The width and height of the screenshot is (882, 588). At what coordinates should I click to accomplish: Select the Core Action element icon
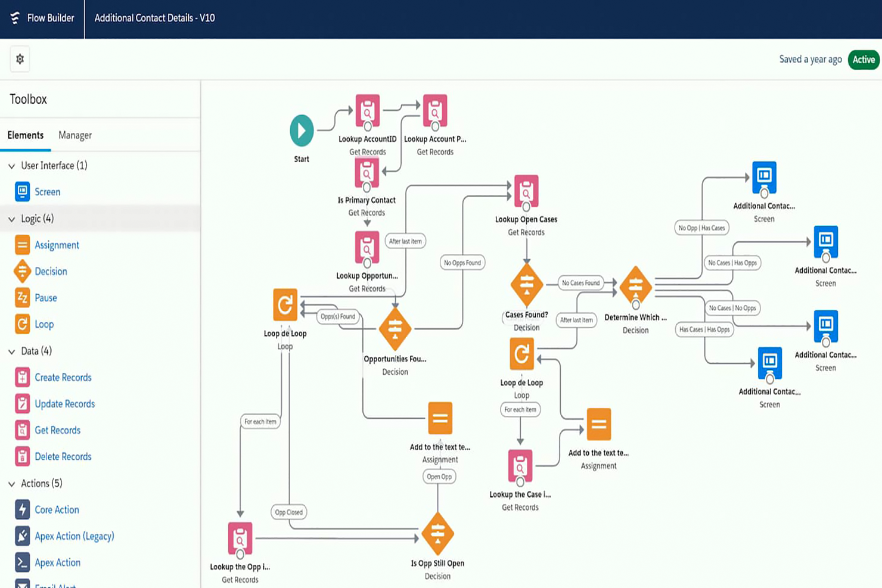pyautogui.click(x=22, y=509)
